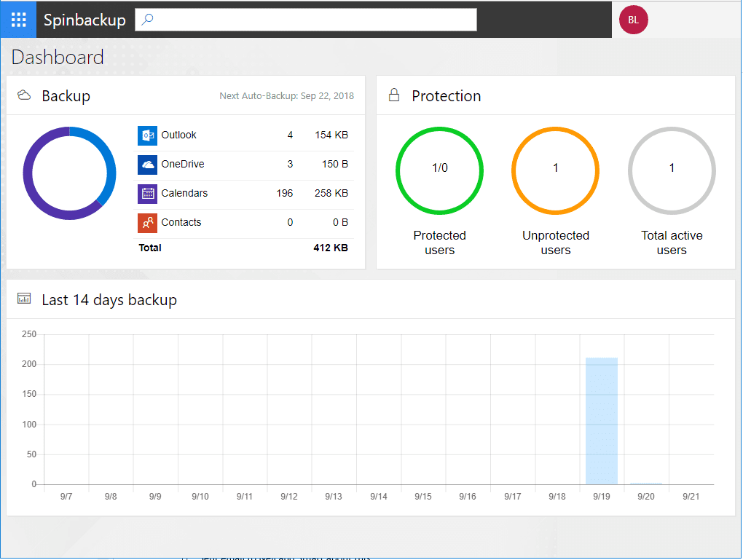This screenshot has height=560, width=743.
Task: Click the search magnifier icon
Action: tap(147, 20)
